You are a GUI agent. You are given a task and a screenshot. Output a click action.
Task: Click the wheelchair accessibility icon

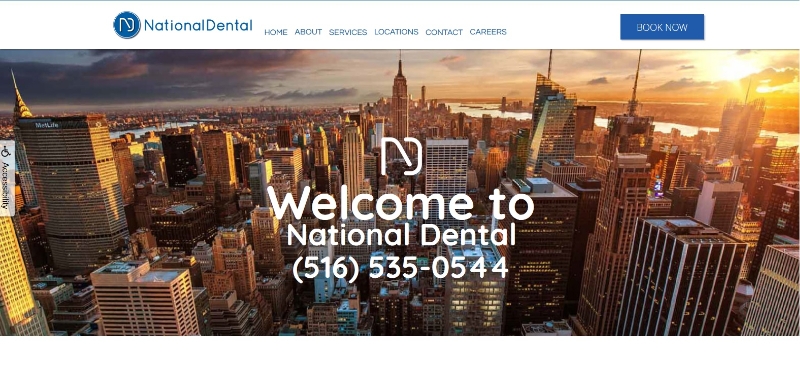coord(6,152)
